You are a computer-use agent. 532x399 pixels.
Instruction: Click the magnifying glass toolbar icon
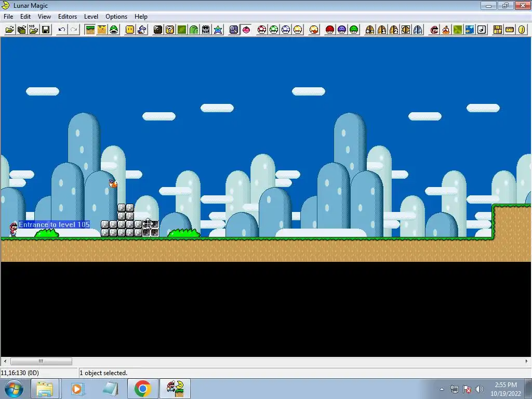234,30
